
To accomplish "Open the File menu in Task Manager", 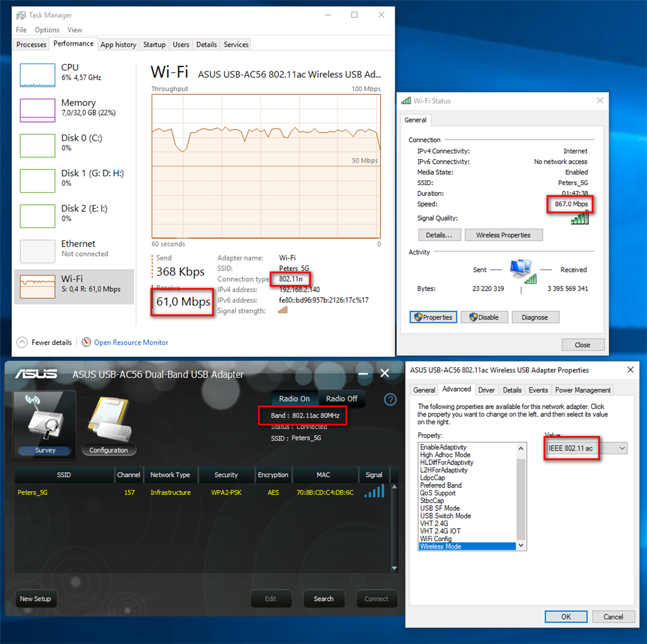I will pos(21,30).
